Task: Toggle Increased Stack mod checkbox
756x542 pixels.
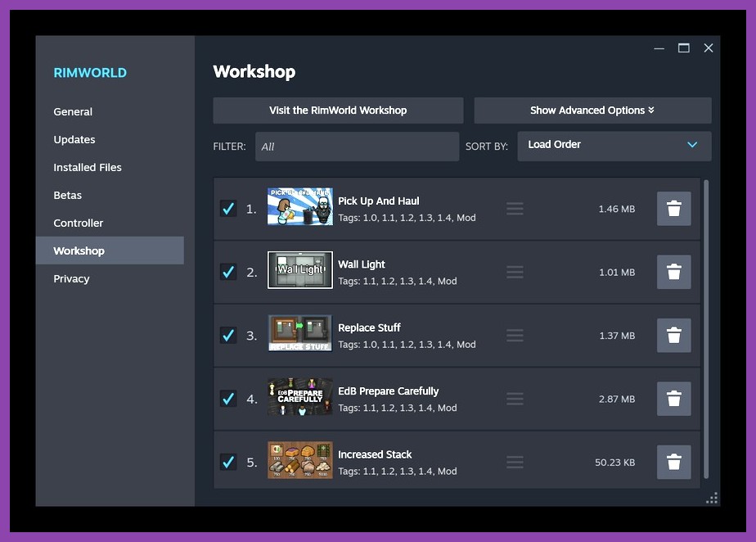Action: (228, 462)
